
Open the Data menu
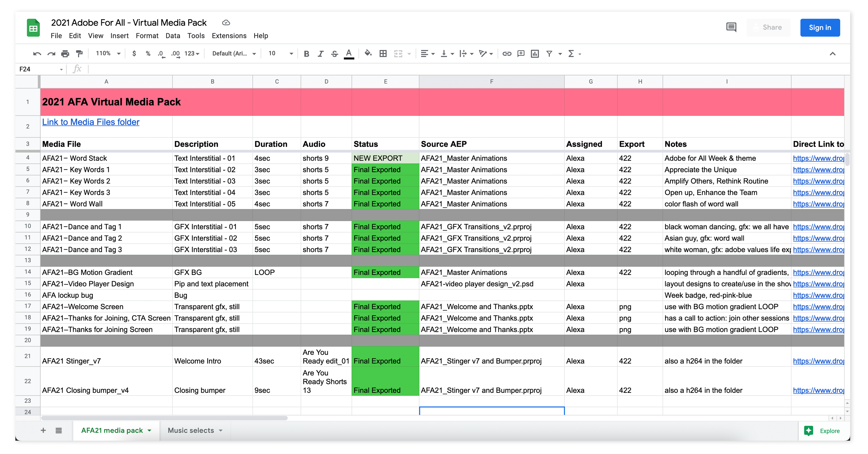coord(172,36)
